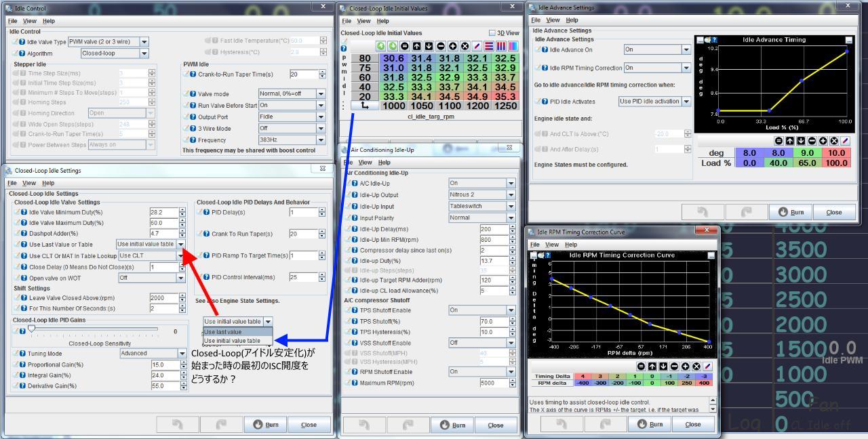Click the Maximum RPM(rpm) input field
Image resolution: width=868 pixels, height=439 pixels.
click(x=494, y=383)
